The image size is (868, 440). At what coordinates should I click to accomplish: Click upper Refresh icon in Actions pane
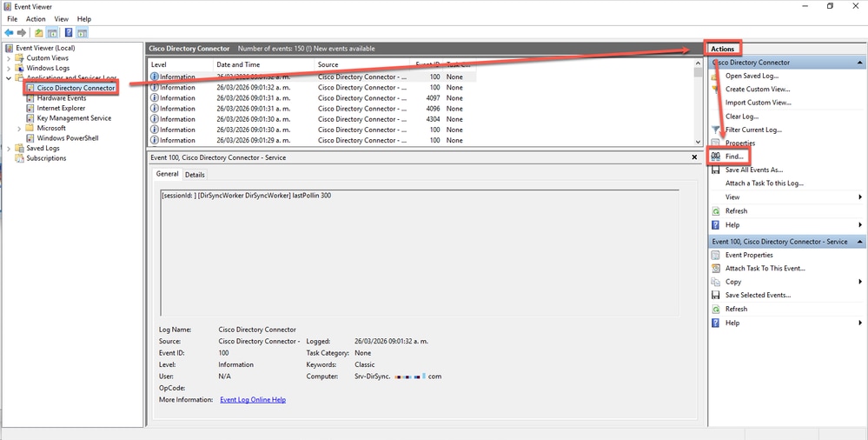pyautogui.click(x=716, y=211)
